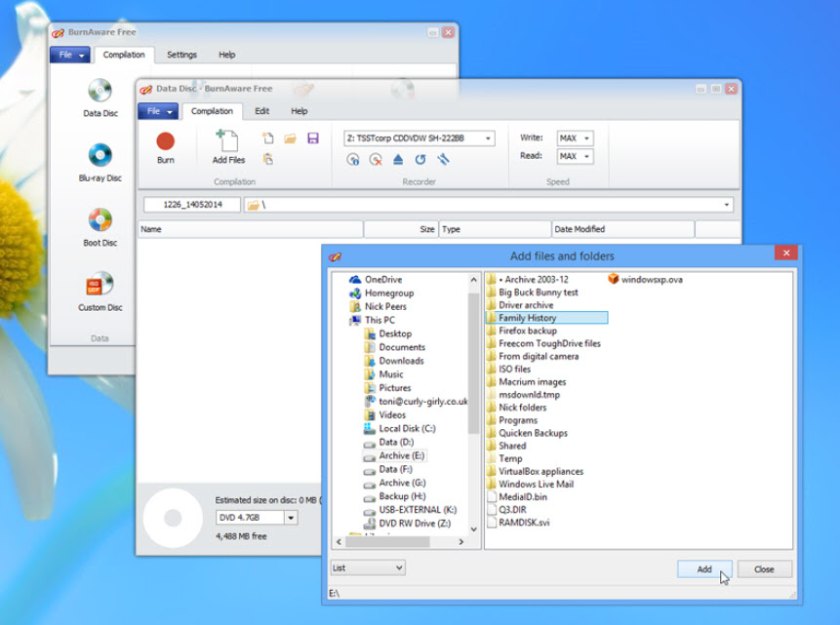Open the Edit tab in Data Disc window
The width and height of the screenshot is (840, 625).
pyautogui.click(x=262, y=111)
